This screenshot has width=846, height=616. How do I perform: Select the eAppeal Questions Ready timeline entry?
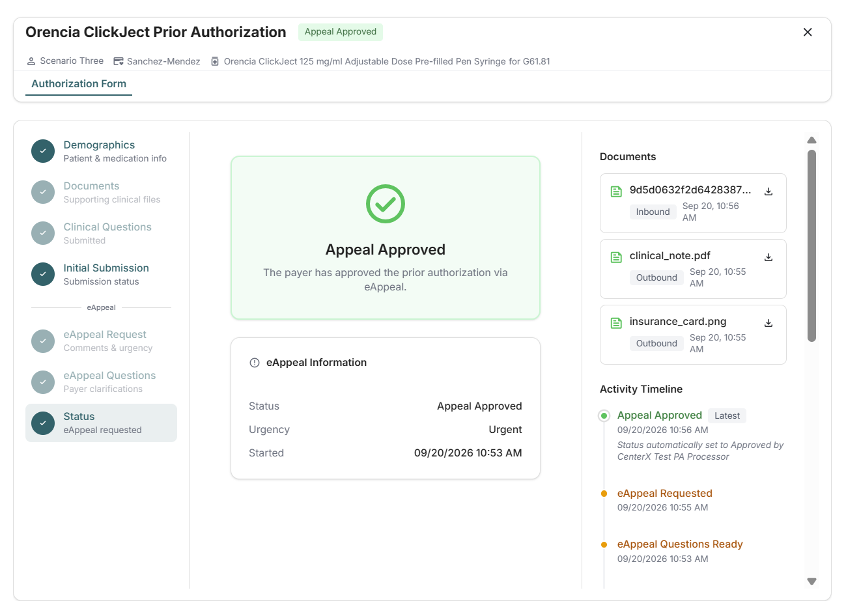[x=680, y=544]
